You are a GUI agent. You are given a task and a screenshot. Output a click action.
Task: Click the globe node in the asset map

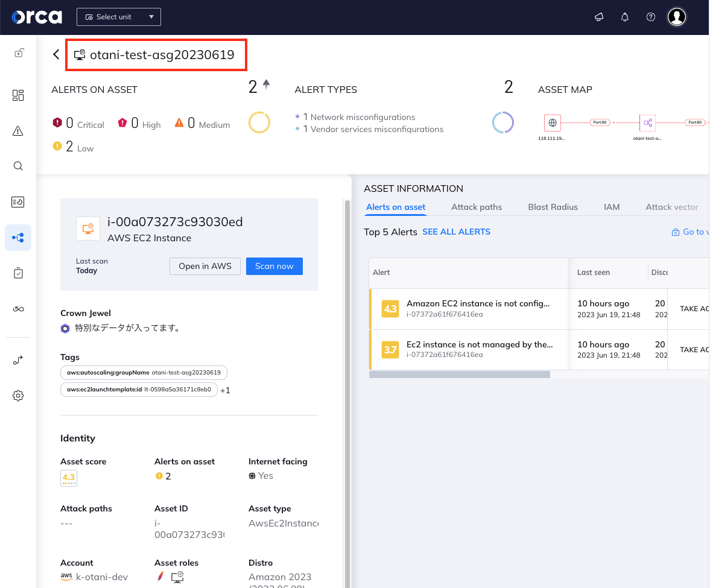[553, 122]
